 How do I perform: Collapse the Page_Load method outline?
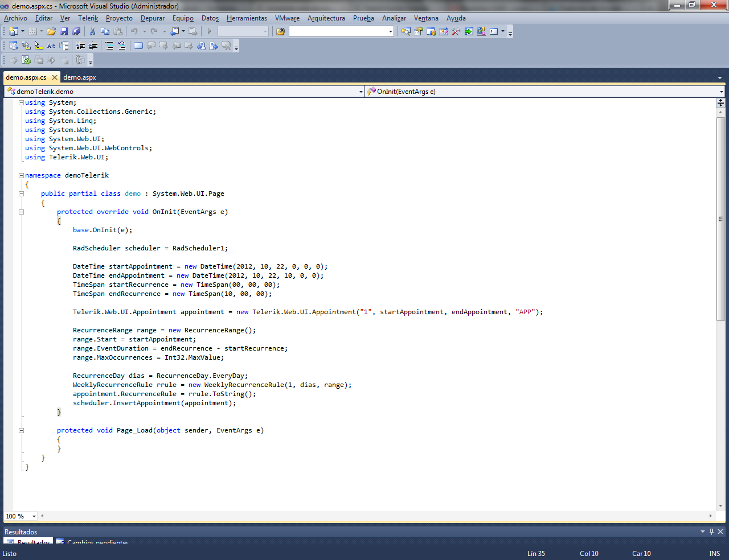pos(21,431)
